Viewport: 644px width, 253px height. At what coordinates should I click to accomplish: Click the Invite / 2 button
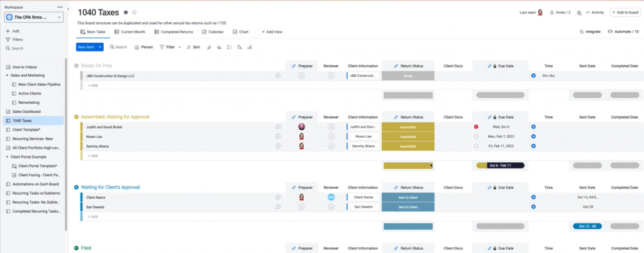[560, 13]
